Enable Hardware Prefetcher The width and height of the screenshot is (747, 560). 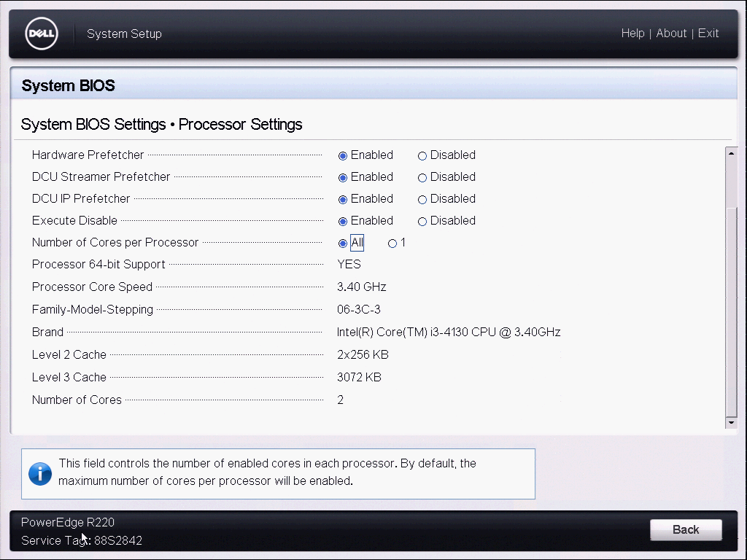pyautogui.click(x=343, y=156)
